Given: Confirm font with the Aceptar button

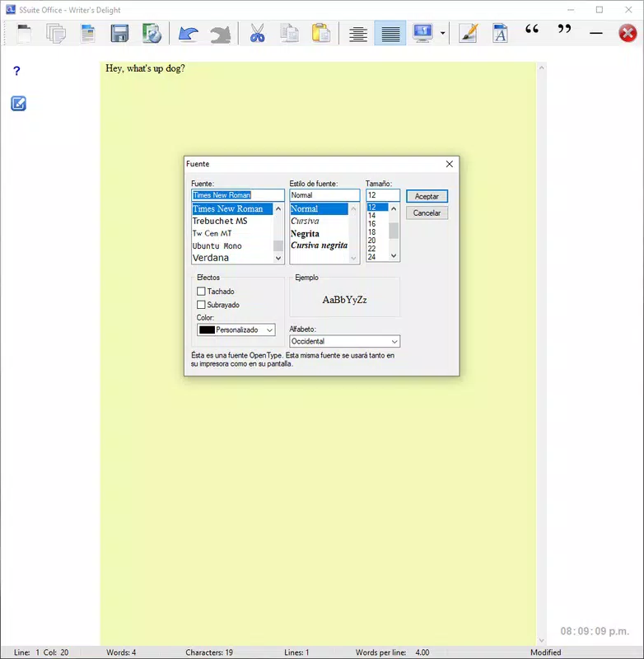Looking at the screenshot, I should [427, 196].
